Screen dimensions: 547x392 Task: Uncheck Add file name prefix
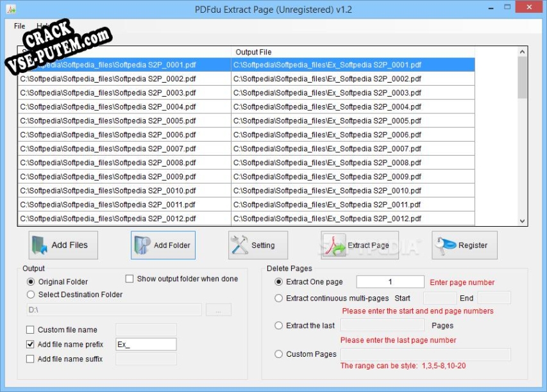(x=30, y=344)
